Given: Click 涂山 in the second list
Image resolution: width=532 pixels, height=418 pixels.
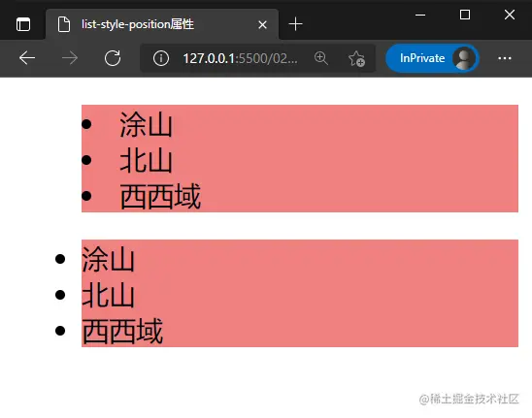Looking at the screenshot, I should point(109,259).
